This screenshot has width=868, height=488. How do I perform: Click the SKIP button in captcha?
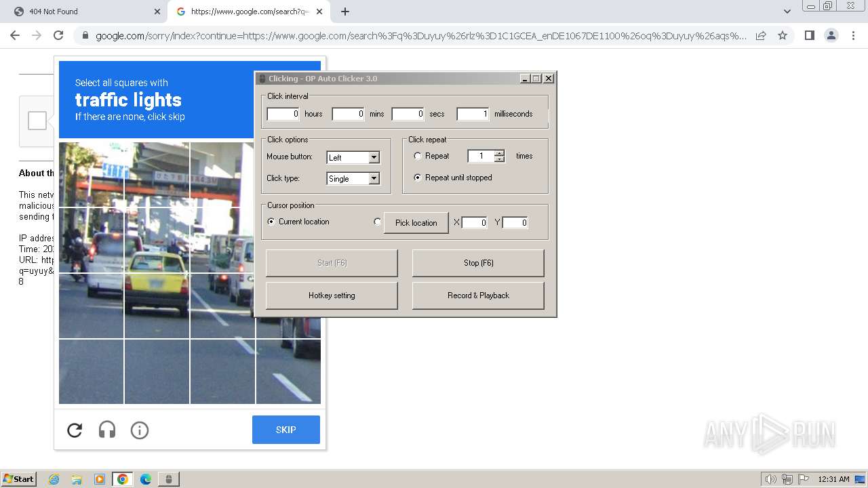coord(285,430)
